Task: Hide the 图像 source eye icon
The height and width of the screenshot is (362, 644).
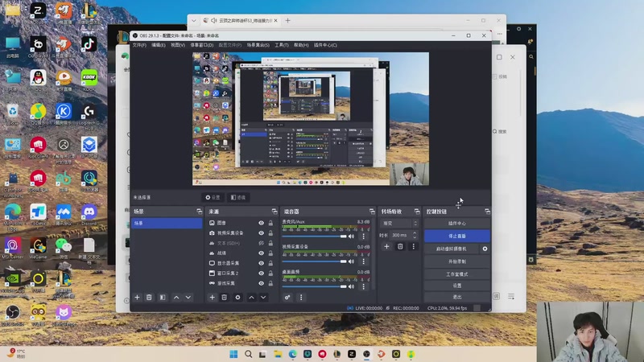Action: click(261, 223)
